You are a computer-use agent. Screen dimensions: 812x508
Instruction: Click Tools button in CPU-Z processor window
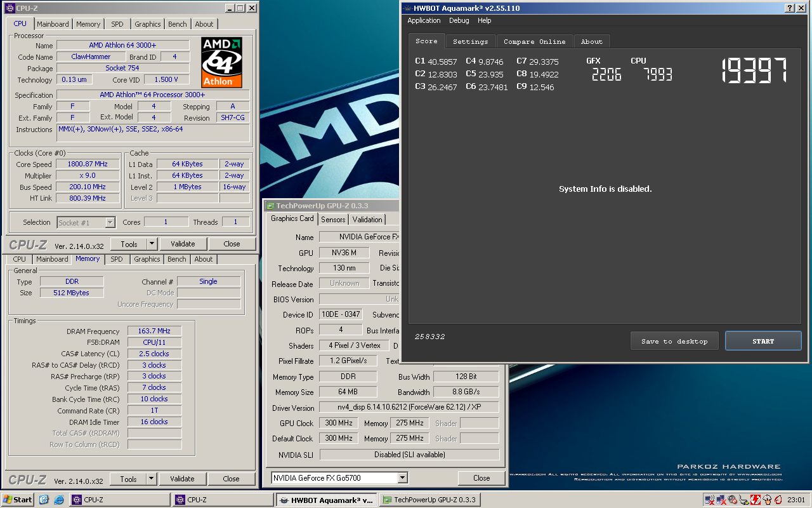[129, 244]
